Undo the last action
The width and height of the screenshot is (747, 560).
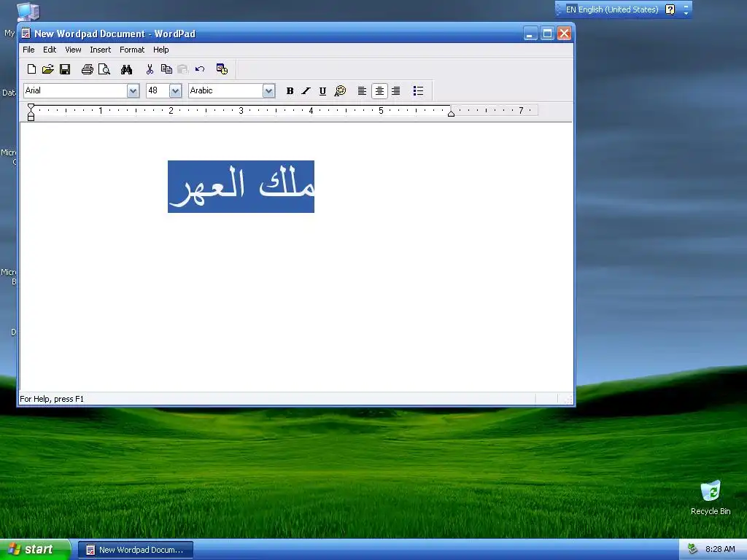tap(200, 69)
